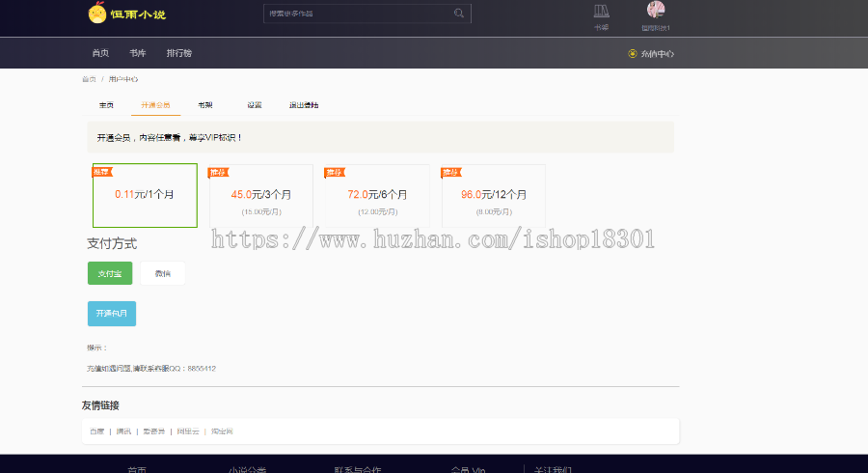Click 腾讯 friendly link
868x473 pixels.
123,431
